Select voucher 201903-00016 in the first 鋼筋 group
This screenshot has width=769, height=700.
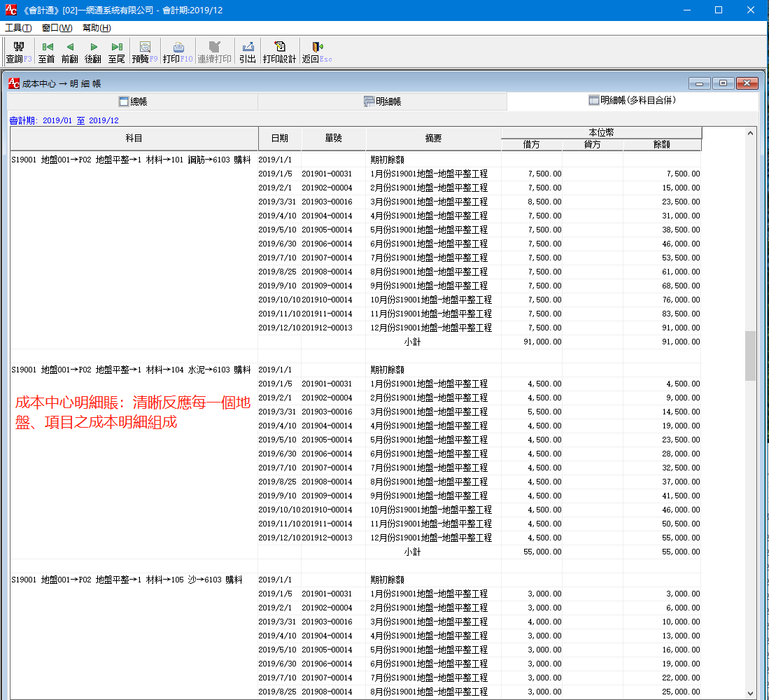[327, 202]
